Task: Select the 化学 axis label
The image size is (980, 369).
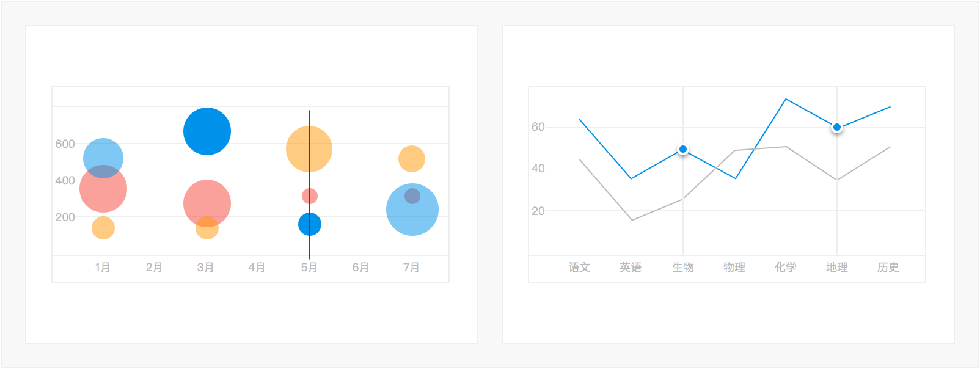Action: point(786,267)
